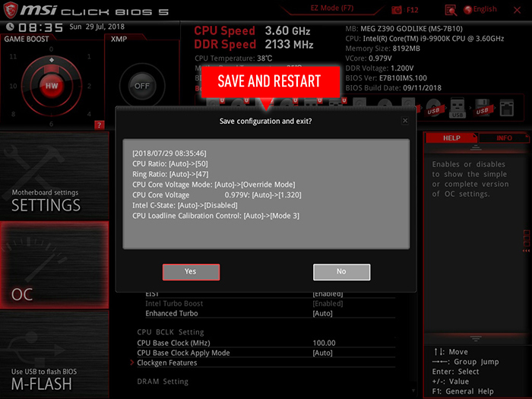The image size is (532, 399).
Task: Select the USB floppy boot device icon
Action: pos(482,108)
